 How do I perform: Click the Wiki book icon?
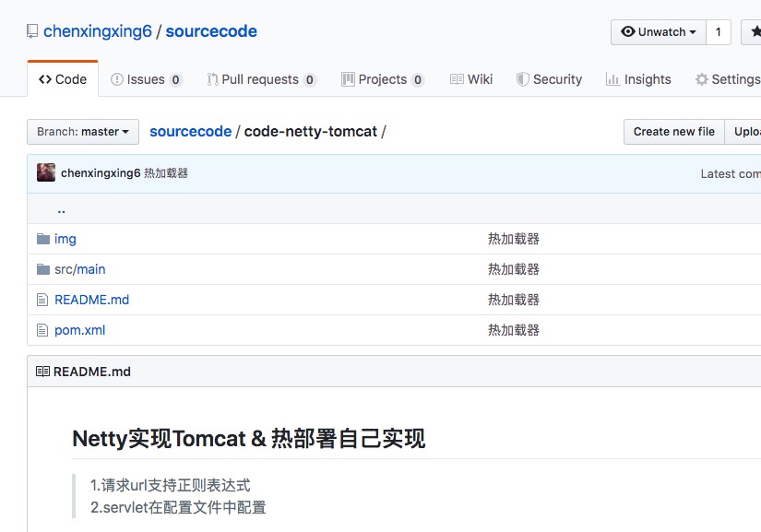click(x=456, y=79)
